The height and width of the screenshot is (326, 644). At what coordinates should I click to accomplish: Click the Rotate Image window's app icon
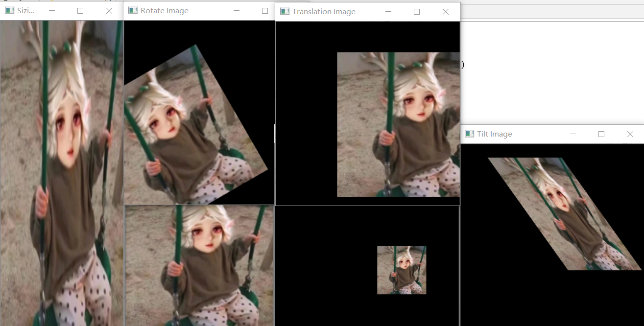tap(133, 10)
